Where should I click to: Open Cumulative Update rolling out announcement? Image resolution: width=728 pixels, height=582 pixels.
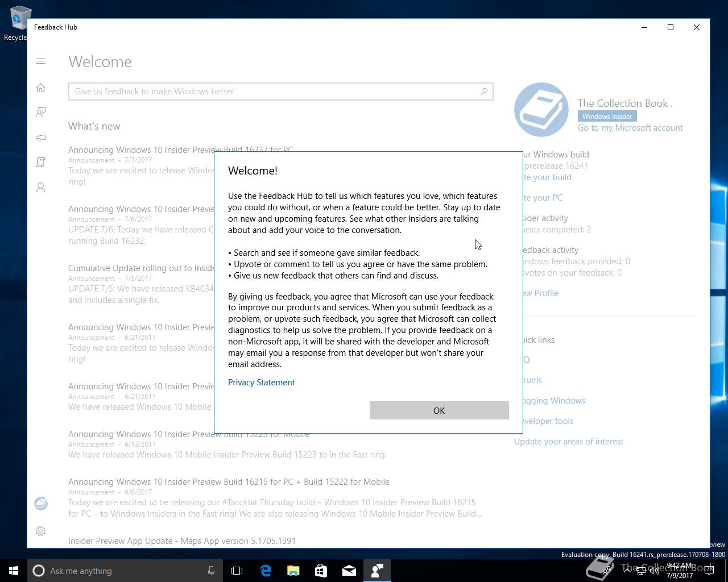(142, 268)
